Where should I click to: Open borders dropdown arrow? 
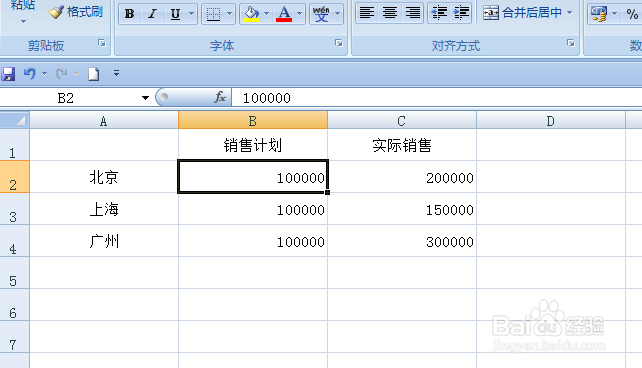point(229,14)
